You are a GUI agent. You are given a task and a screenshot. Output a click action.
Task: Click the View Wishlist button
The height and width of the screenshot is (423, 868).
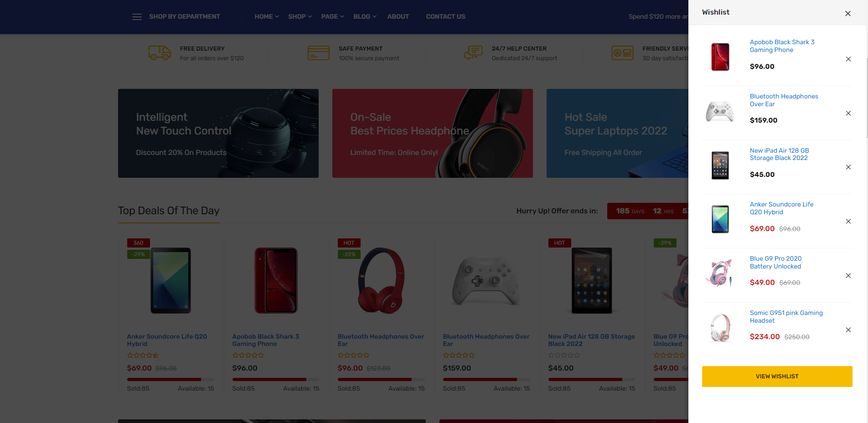pos(777,377)
